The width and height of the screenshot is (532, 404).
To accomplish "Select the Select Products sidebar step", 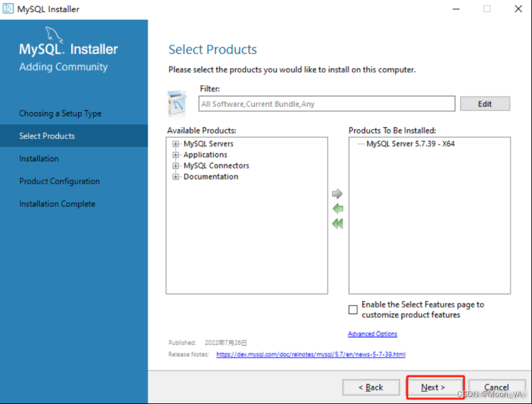I will 74,136.
